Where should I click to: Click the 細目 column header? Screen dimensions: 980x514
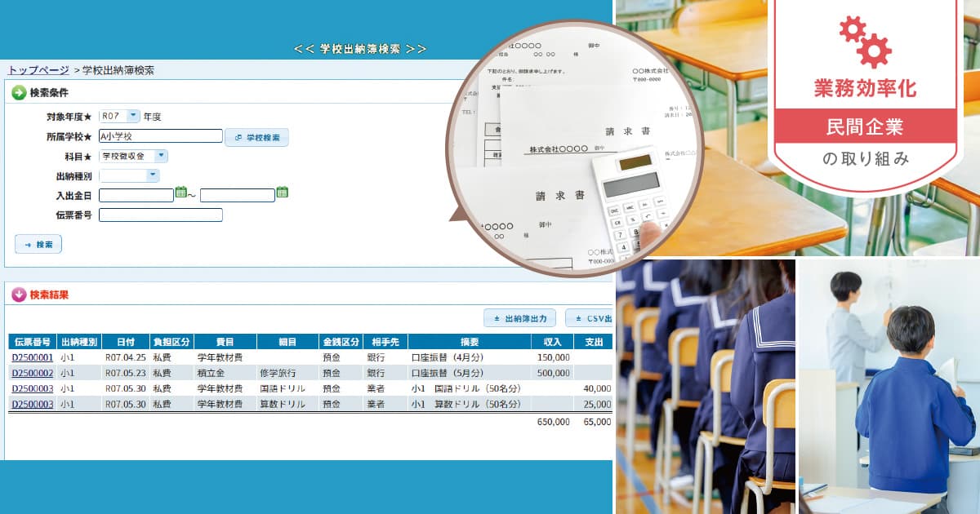click(x=287, y=342)
